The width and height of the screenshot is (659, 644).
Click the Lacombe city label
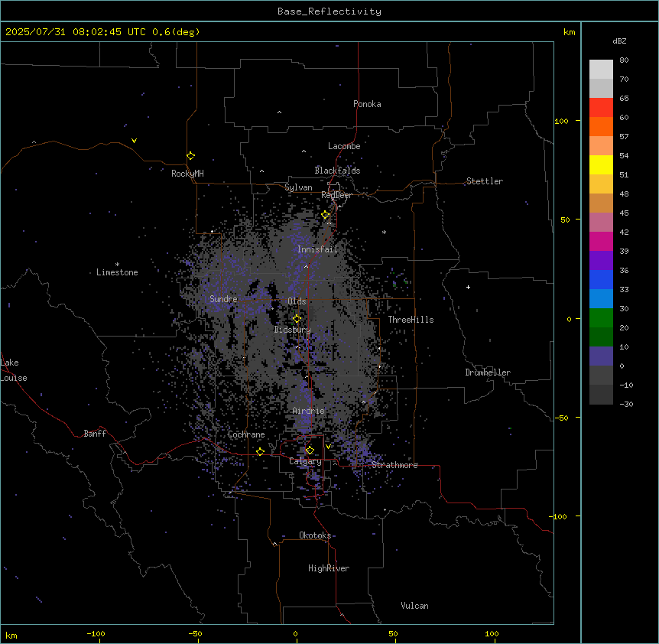coord(344,146)
